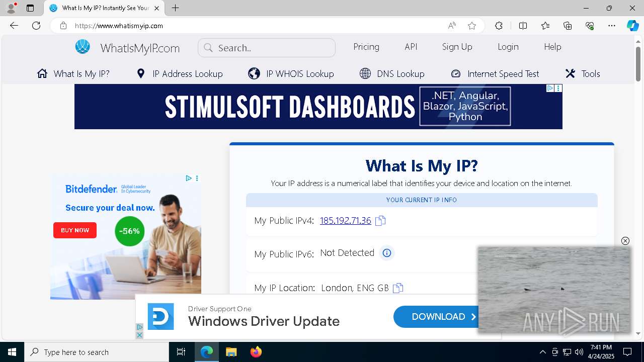Image resolution: width=644 pixels, height=362 pixels.
Task: Close the Driver Support One bottom ad
Action: coord(139,335)
